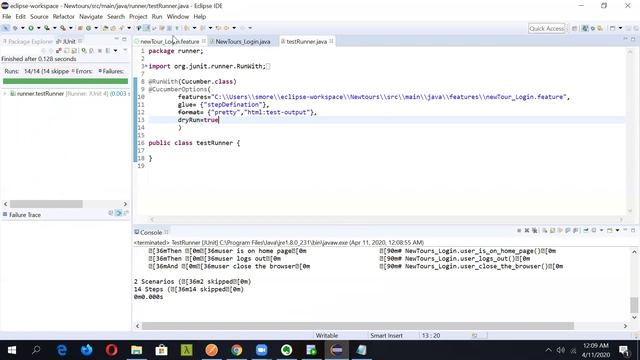Image resolution: width=640 pixels, height=360 pixels.
Task: Click the Filter Stack Trace icon in Failure Trace
Action: click(118, 213)
